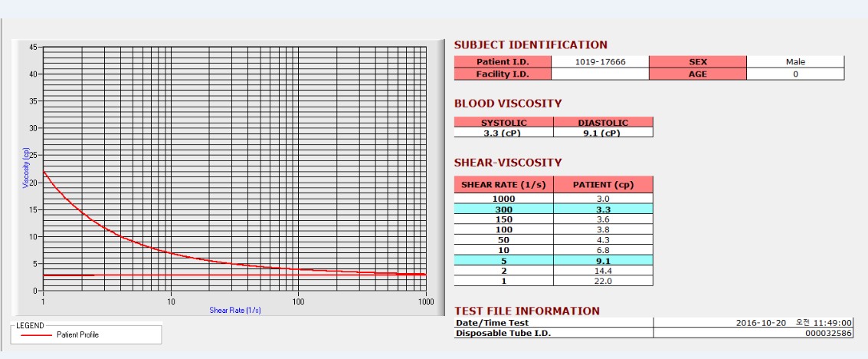
Task: Click the SEX value Male
Action: click(x=795, y=62)
